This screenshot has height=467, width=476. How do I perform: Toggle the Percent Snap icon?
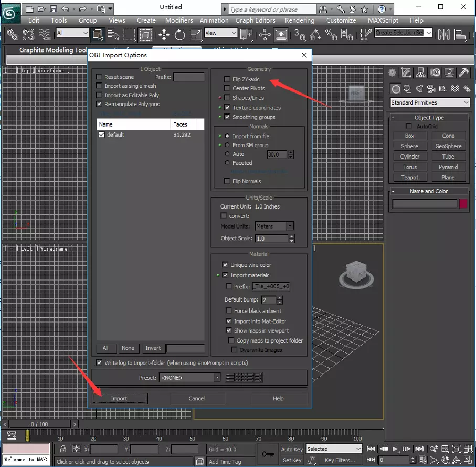click(x=331, y=35)
